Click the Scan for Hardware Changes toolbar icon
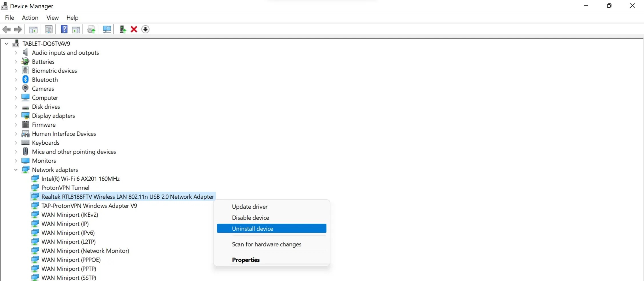 [107, 29]
